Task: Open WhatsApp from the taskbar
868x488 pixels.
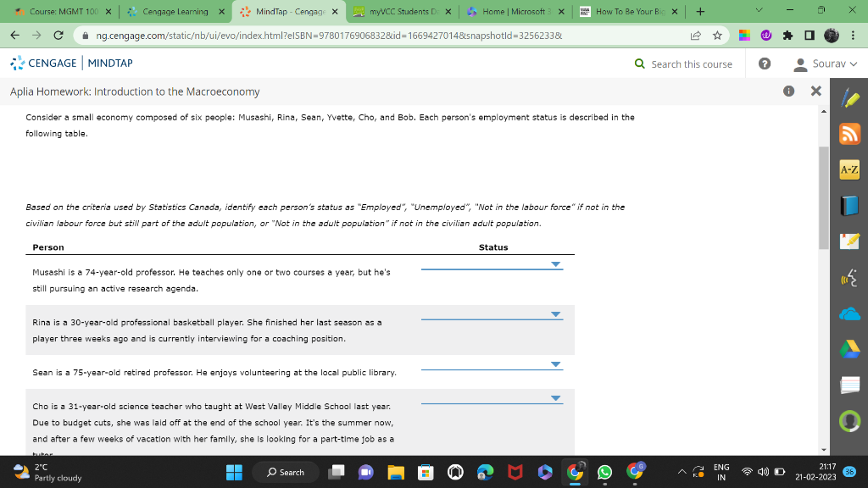Action: pyautogui.click(x=603, y=472)
